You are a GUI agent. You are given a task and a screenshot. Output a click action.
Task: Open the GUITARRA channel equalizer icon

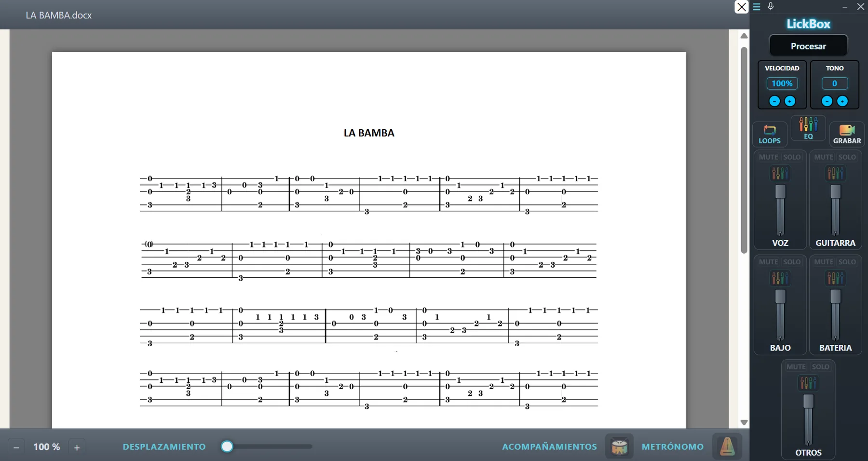pyautogui.click(x=835, y=173)
